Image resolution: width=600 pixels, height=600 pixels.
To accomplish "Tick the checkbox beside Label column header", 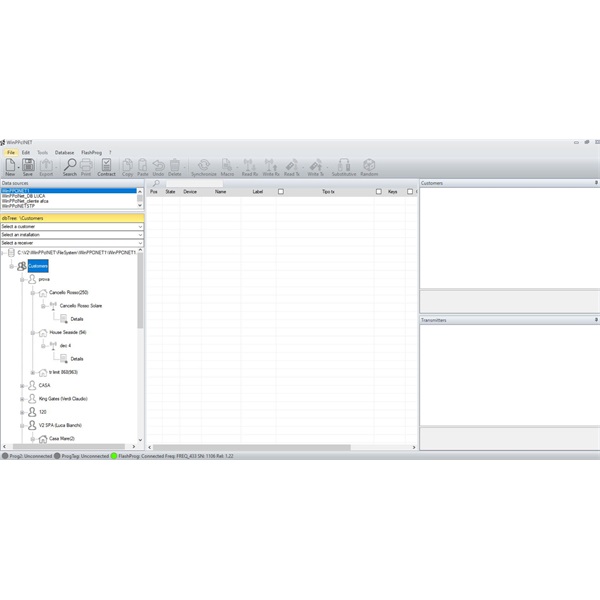I will pos(281,191).
